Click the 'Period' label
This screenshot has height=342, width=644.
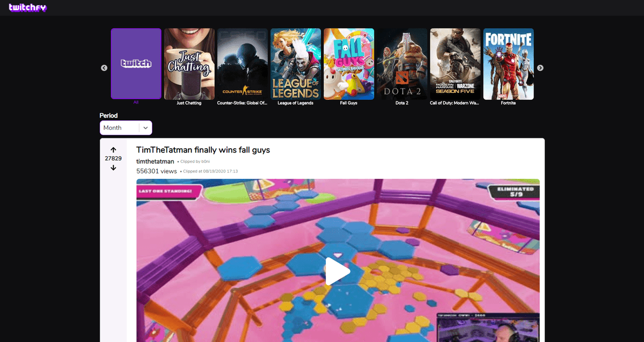109,115
